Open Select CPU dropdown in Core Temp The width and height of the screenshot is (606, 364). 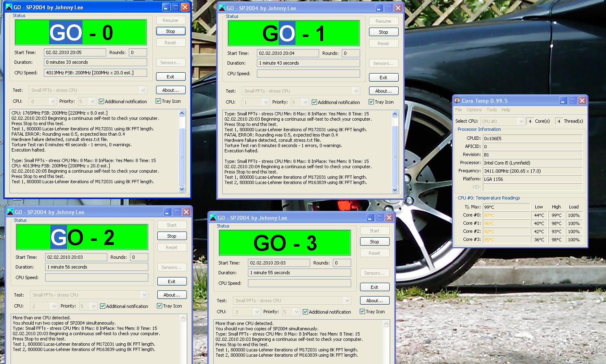[521, 121]
